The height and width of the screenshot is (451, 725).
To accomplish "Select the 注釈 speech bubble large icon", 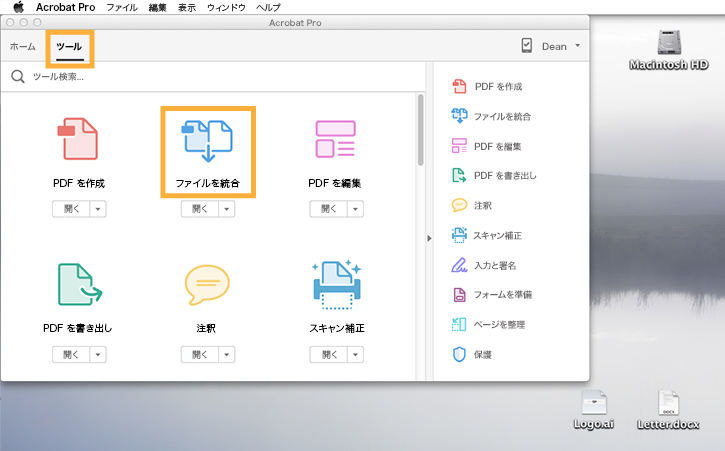I will click(x=207, y=284).
